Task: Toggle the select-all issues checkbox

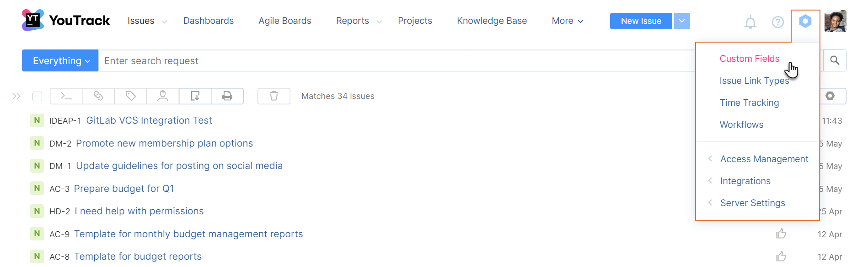Action: (37, 96)
